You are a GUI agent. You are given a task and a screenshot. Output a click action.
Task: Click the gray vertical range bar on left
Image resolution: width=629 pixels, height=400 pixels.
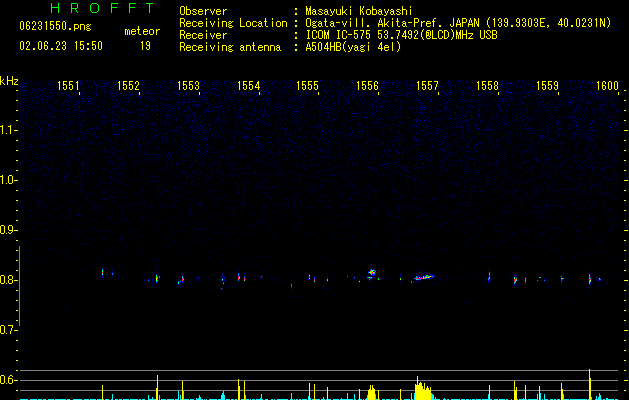pyautogui.click(x=19, y=286)
